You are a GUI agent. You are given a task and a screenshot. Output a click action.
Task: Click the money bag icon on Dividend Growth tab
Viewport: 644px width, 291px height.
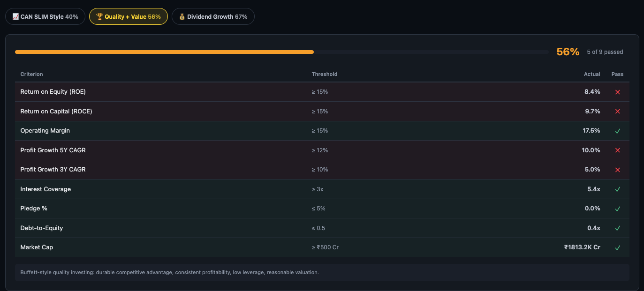(181, 16)
